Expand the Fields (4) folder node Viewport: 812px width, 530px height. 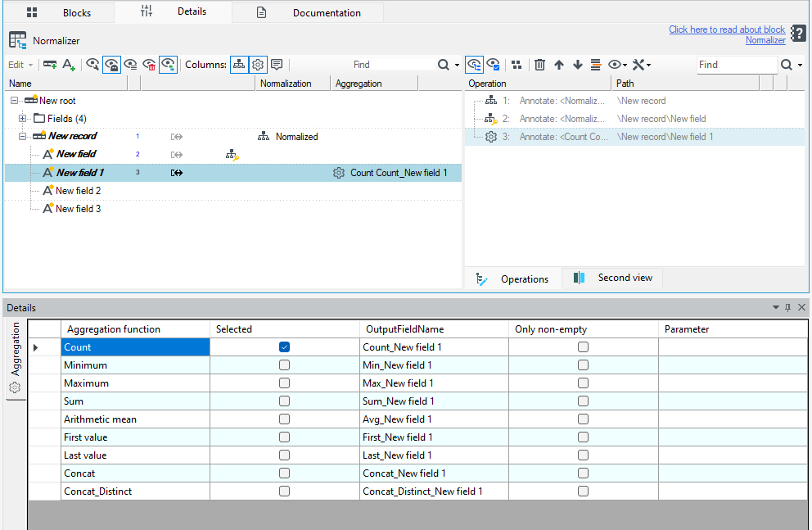22,119
